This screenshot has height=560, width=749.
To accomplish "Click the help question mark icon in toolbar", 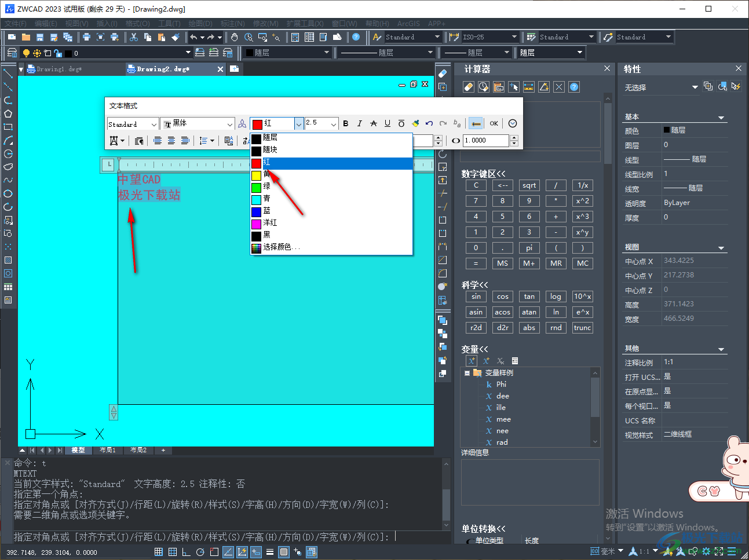I will tap(356, 37).
